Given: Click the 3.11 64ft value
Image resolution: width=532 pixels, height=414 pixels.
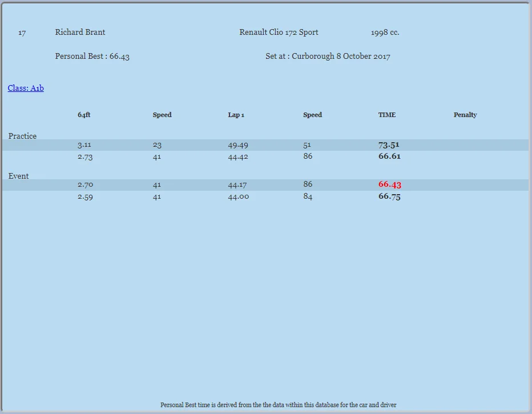Looking at the screenshot, I should tap(84, 145).
